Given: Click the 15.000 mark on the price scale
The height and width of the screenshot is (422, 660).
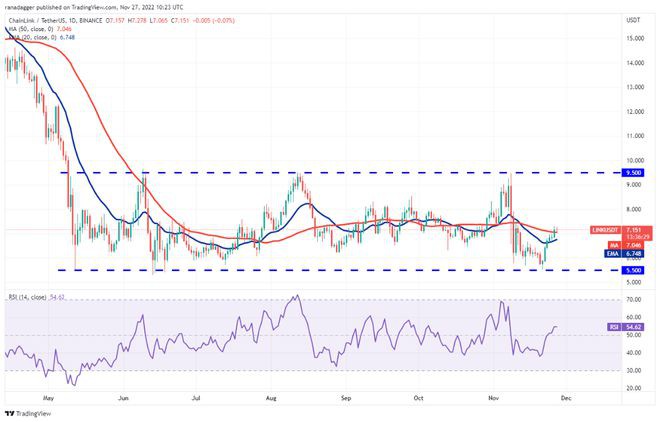Looking at the screenshot, I should 632,38.
